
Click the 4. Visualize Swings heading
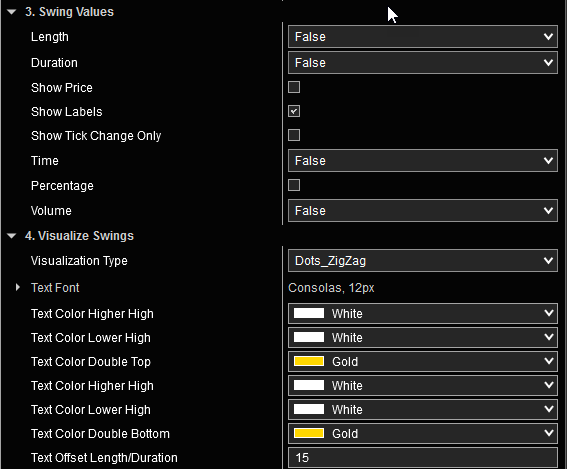(79, 236)
